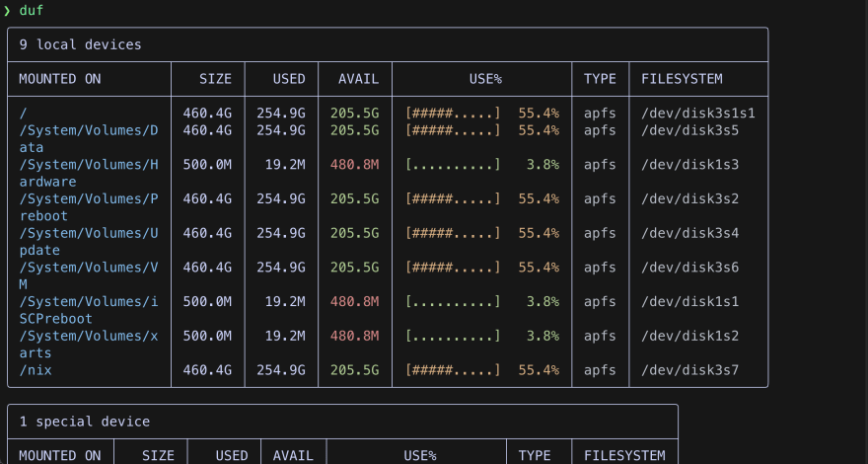Screen dimensions: 868x464
Task: Click the USED header in special device table
Action: coord(232,456)
